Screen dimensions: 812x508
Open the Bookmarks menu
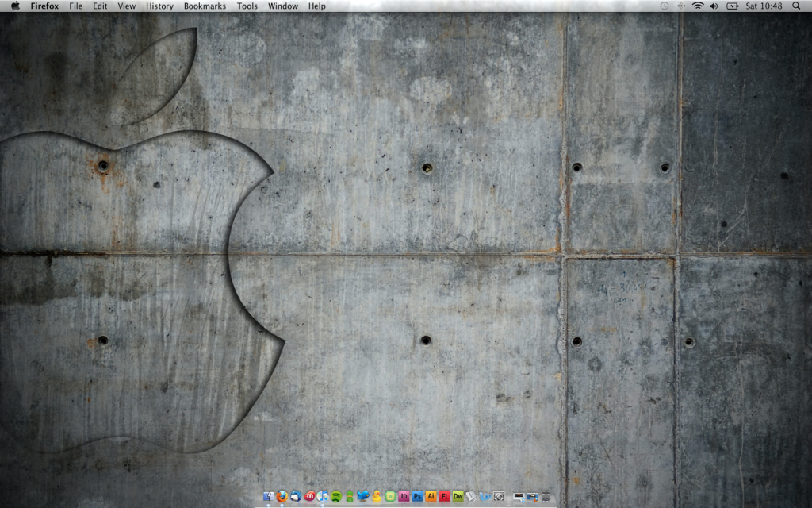click(x=205, y=6)
